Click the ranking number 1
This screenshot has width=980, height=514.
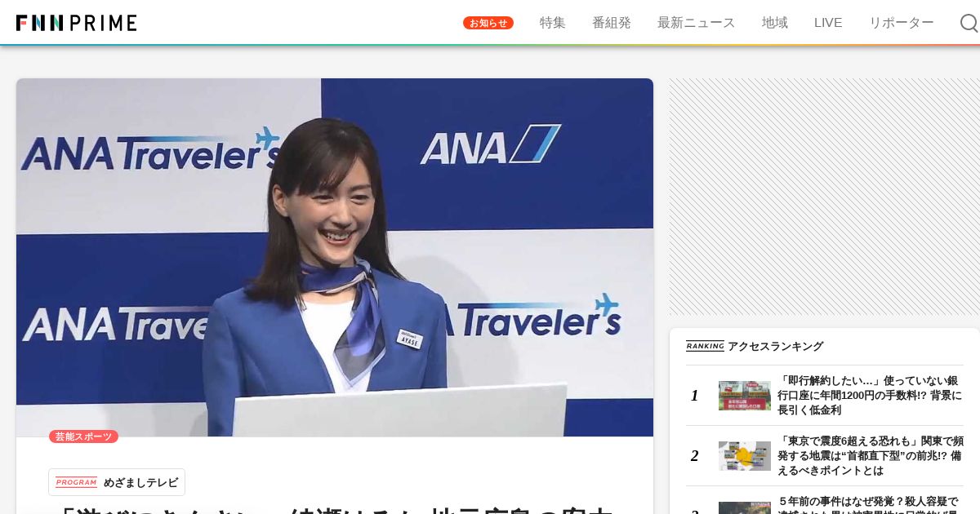[694, 396]
